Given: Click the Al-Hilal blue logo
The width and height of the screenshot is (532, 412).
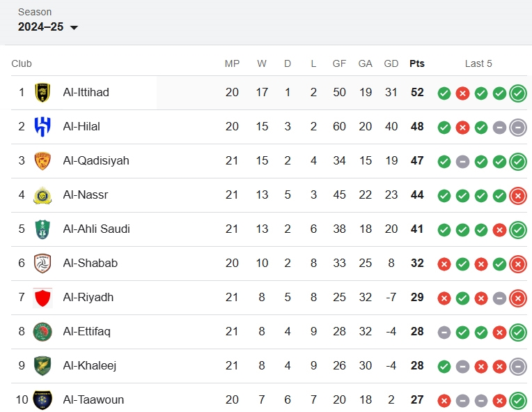Looking at the screenshot, I should [x=42, y=127].
